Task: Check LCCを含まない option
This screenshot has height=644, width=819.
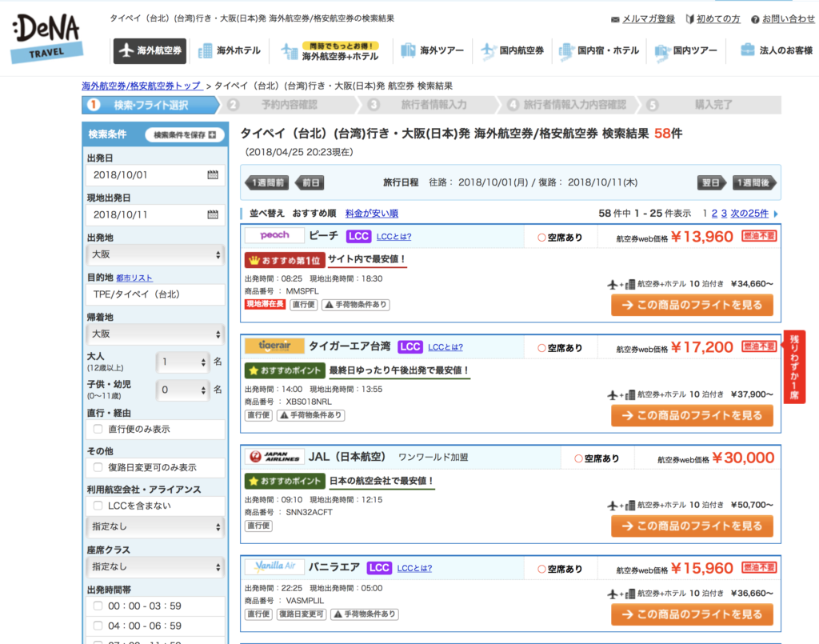Action: [x=98, y=505]
